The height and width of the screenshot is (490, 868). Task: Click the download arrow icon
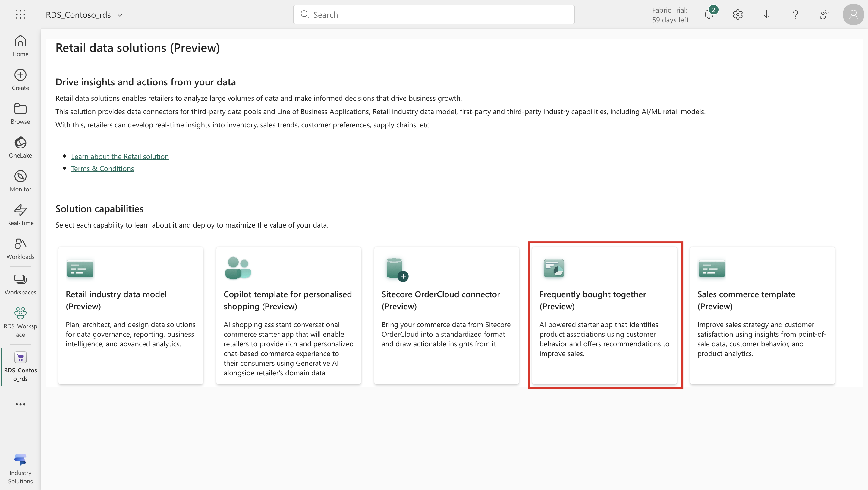(766, 14)
